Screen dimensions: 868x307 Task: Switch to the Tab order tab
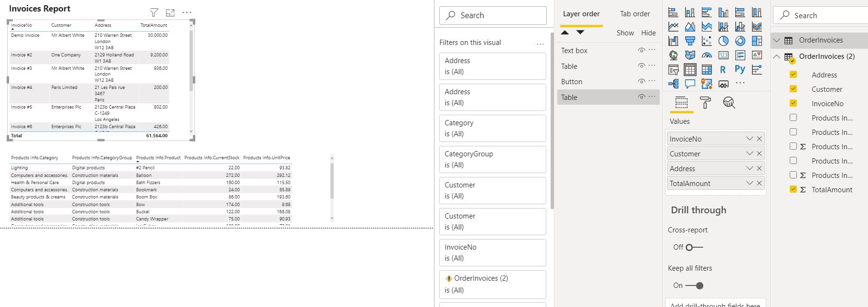point(635,14)
